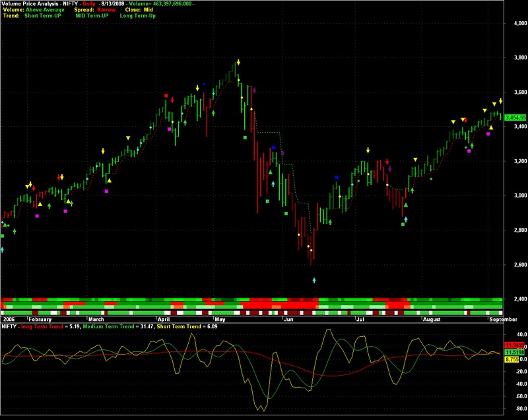
Task: Click the 2,400 price axis label
Action: (520, 299)
